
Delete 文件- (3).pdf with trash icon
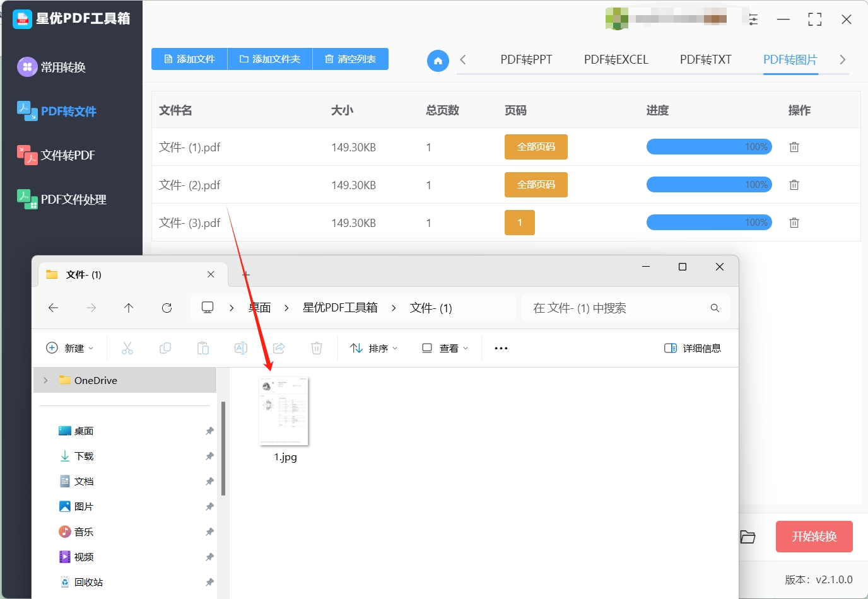(x=794, y=223)
